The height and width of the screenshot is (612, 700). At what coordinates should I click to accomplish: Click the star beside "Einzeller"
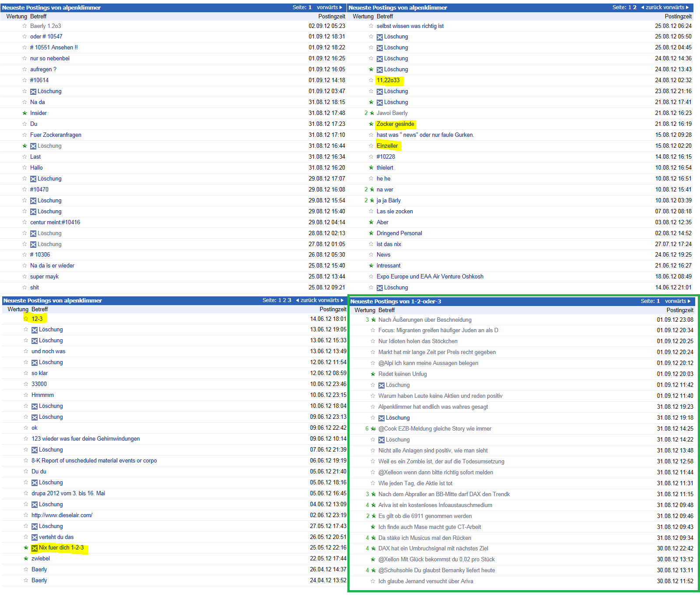(371, 146)
